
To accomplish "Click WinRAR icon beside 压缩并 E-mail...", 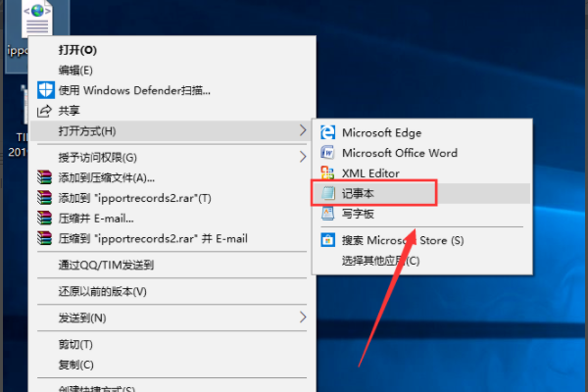I will pyautogui.click(x=44, y=218).
